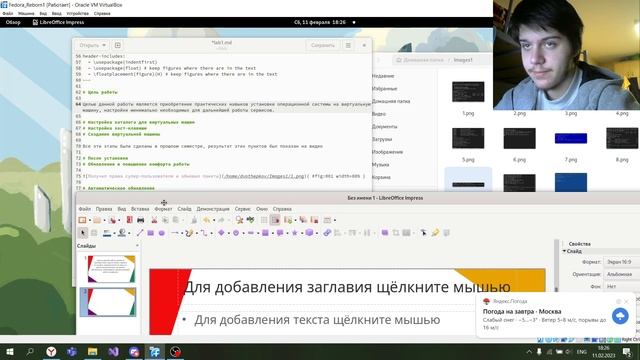Open the text editor hamburger menu
640x360 pixels.
pos(348,45)
